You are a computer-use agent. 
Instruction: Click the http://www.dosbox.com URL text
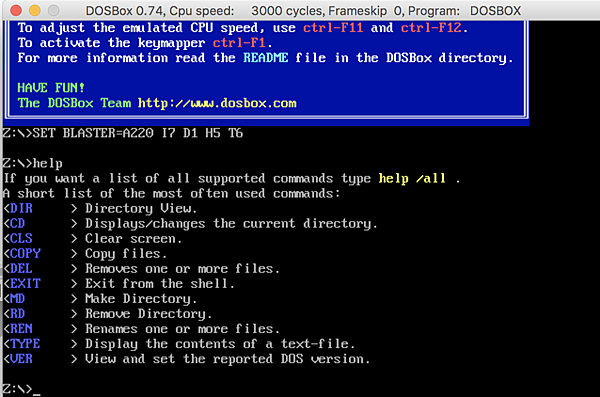217,103
